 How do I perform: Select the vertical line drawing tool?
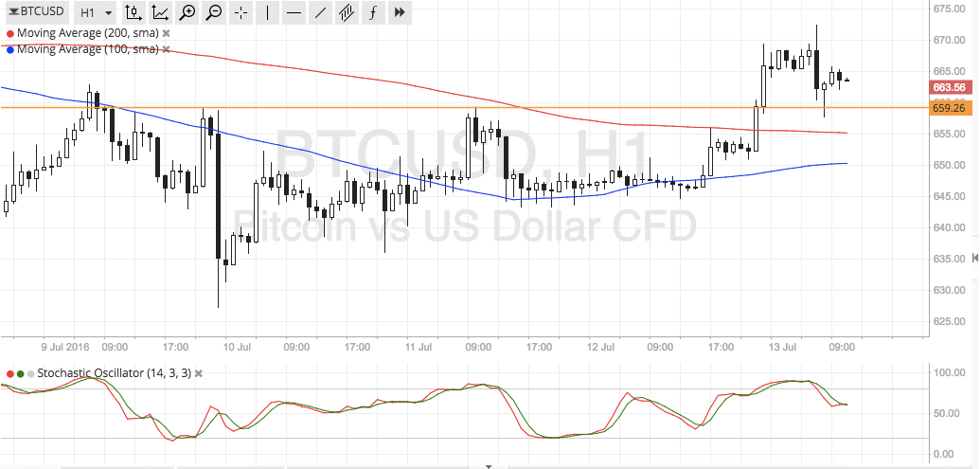point(268,12)
